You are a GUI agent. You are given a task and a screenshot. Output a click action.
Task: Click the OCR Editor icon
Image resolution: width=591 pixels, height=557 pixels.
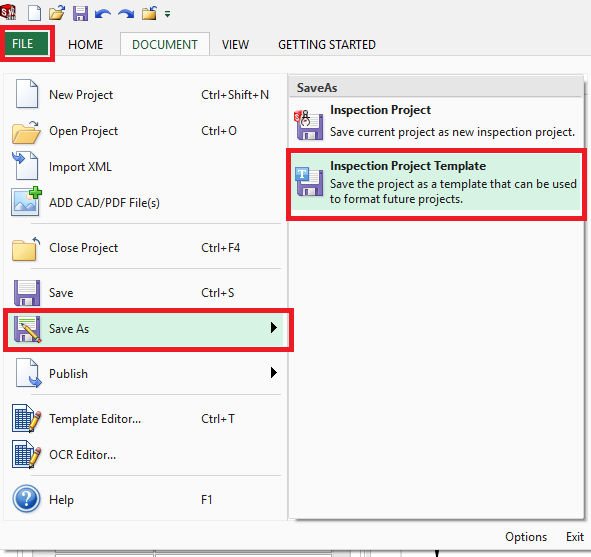(26, 454)
